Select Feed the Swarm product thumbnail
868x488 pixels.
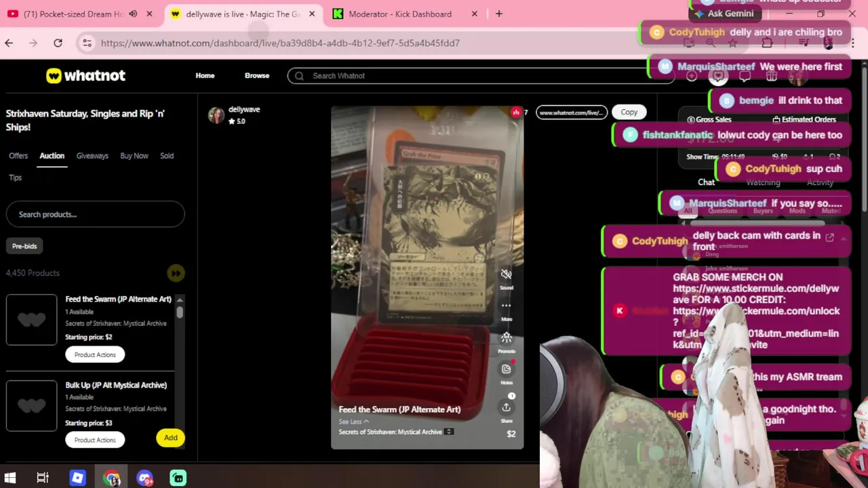point(31,319)
